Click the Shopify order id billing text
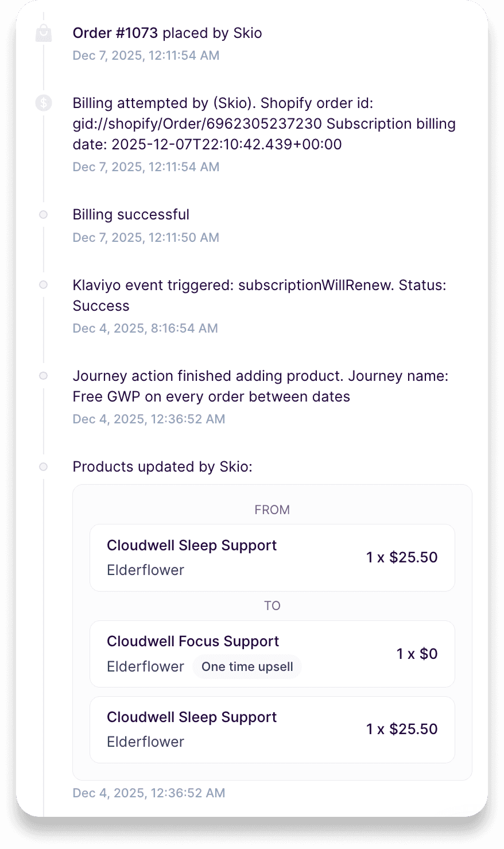Screen dimensions: 504x849 (x=264, y=124)
